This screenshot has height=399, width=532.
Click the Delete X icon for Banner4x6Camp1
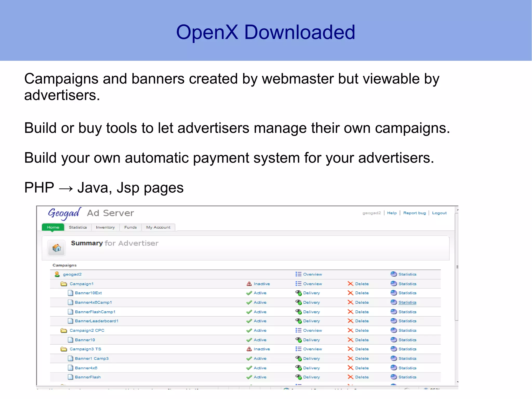click(x=350, y=302)
